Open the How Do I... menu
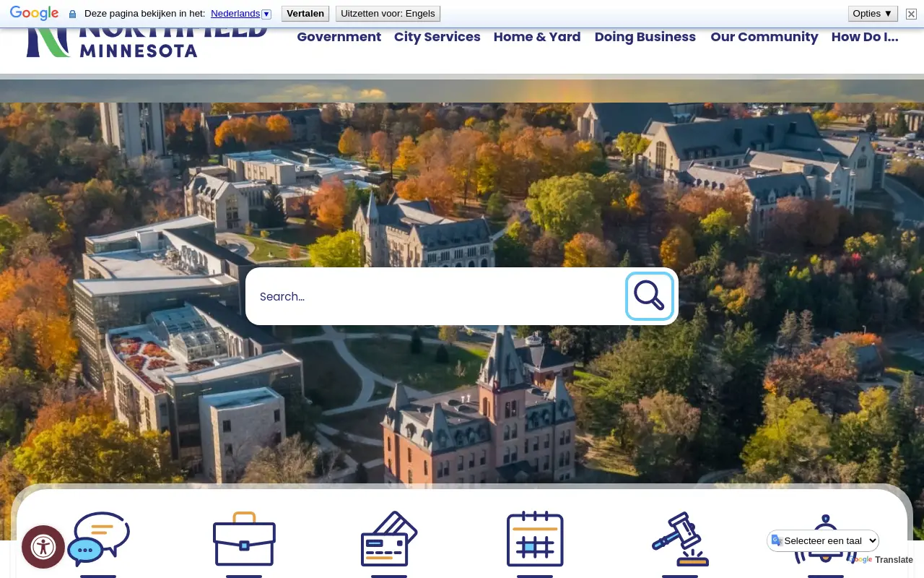 pos(865,37)
